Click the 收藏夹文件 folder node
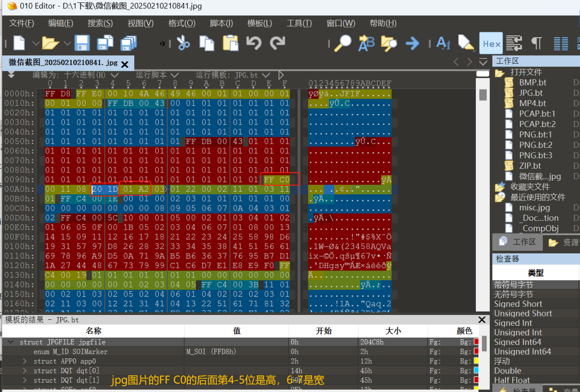The image size is (580, 392). coord(530,187)
